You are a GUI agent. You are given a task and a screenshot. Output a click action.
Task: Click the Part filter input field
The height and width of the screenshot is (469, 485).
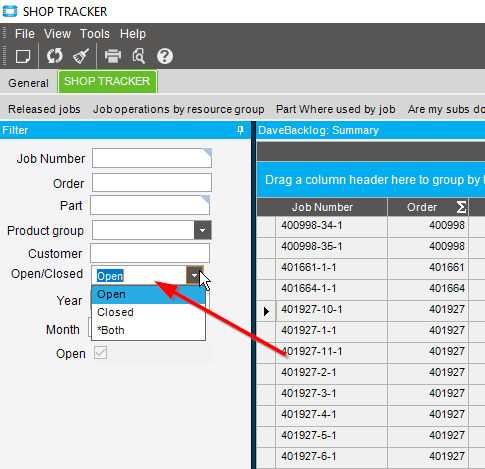tap(150, 205)
